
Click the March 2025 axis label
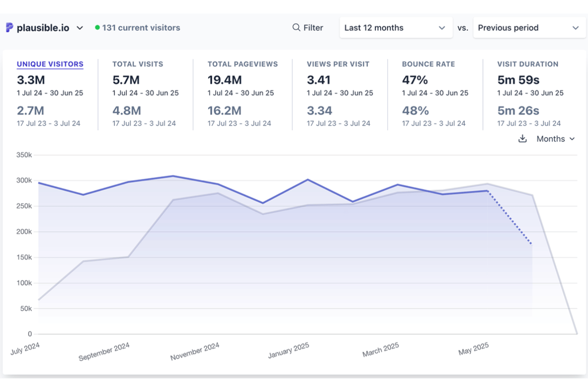(x=381, y=350)
